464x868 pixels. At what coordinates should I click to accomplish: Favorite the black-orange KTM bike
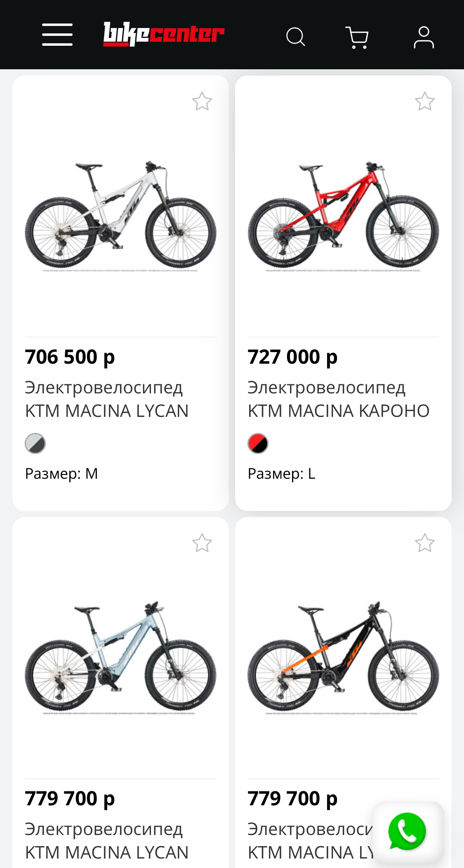click(x=425, y=543)
